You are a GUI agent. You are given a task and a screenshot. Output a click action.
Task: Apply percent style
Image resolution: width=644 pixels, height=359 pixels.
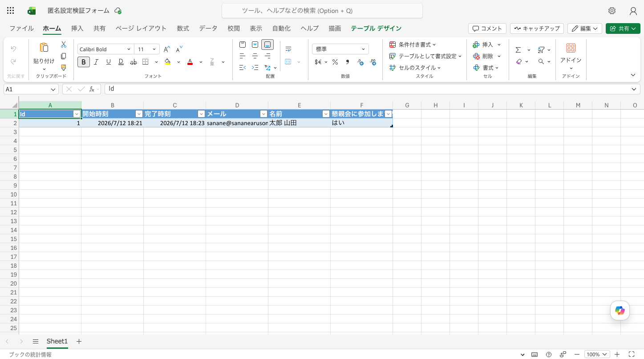(335, 62)
